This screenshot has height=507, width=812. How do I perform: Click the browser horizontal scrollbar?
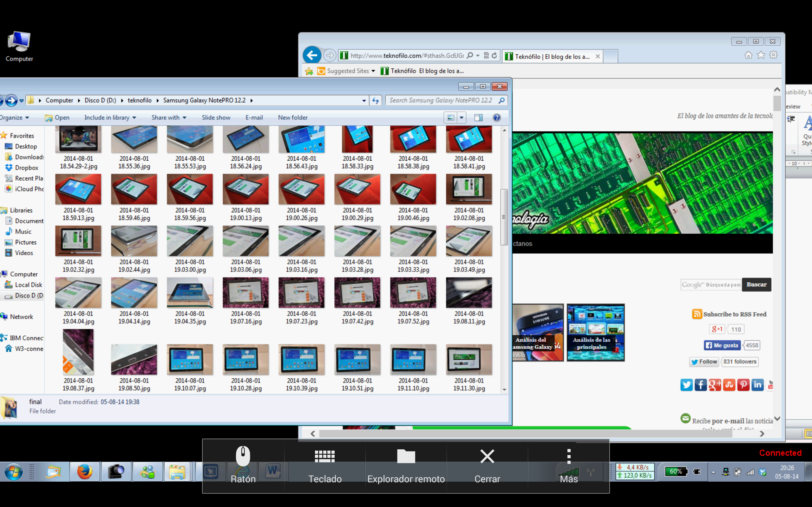tap(525, 434)
